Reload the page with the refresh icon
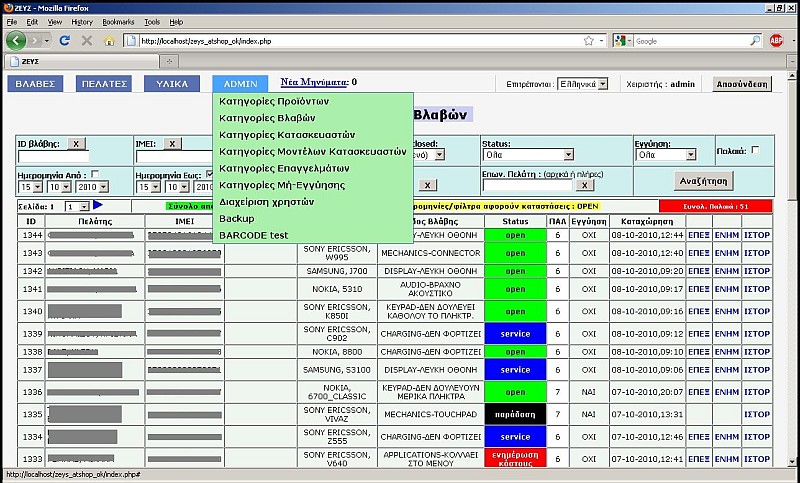The image size is (800, 483). tap(64, 40)
